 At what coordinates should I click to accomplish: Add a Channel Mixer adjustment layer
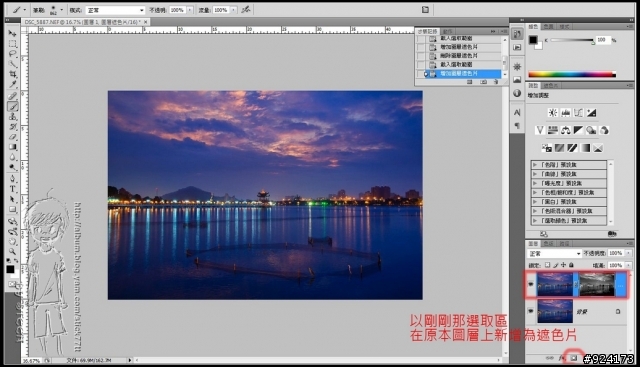point(604,130)
